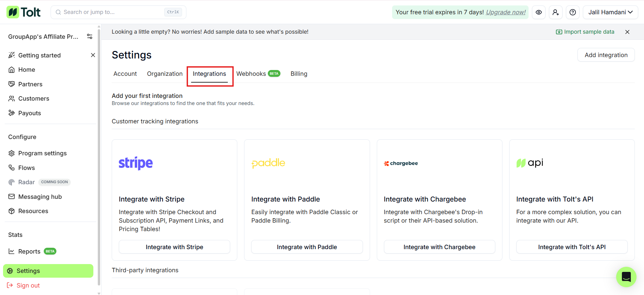Click the 'Integrate with Tolt's API' card title
This screenshot has width=644, height=295.
(x=555, y=199)
